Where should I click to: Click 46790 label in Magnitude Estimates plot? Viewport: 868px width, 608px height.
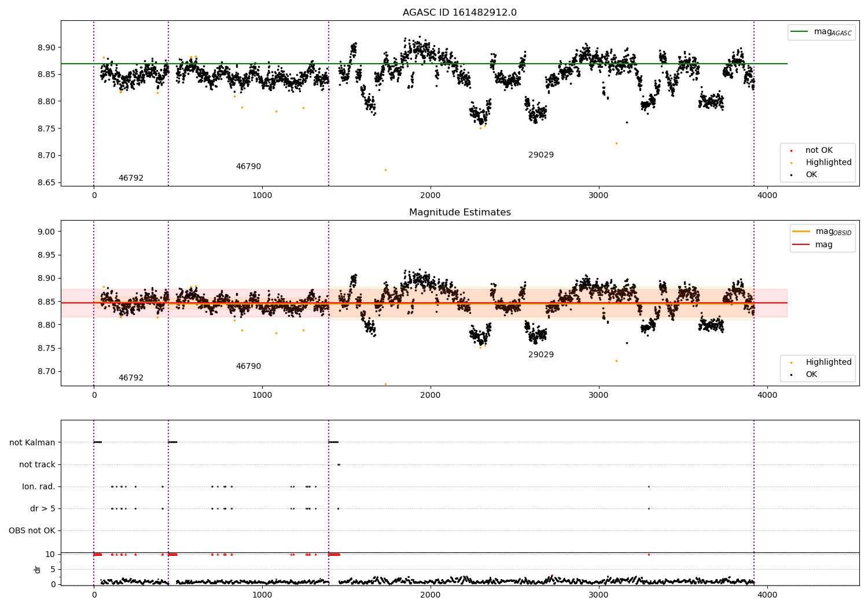[248, 367]
